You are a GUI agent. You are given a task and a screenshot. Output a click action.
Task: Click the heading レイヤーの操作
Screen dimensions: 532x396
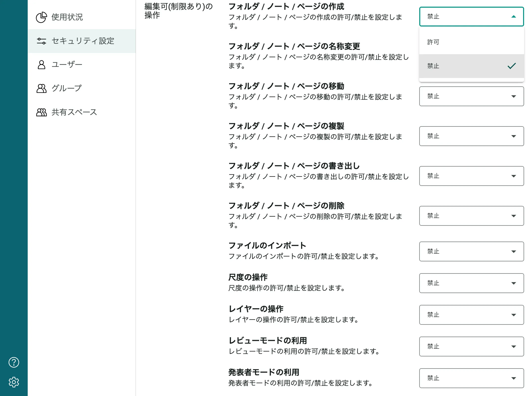pos(256,309)
